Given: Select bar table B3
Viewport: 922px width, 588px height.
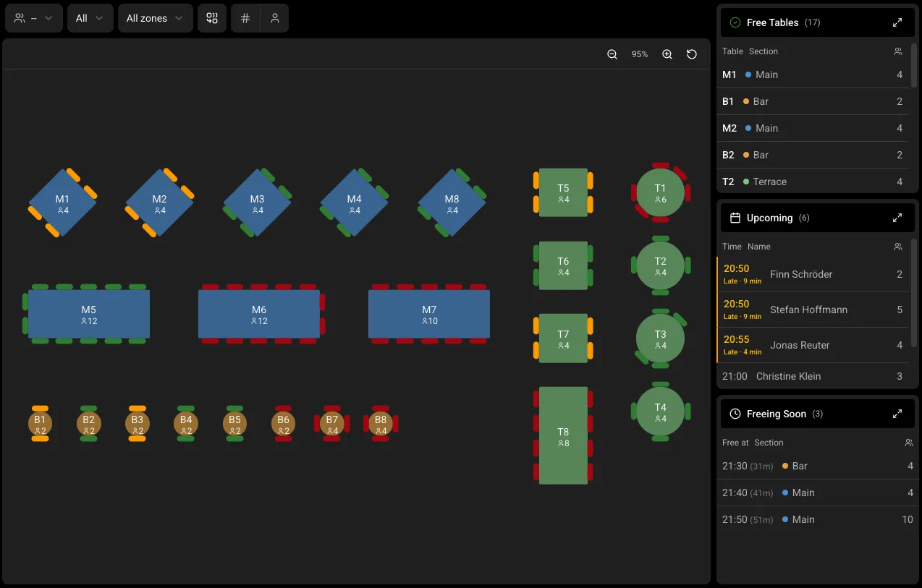Looking at the screenshot, I should pyautogui.click(x=138, y=424).
